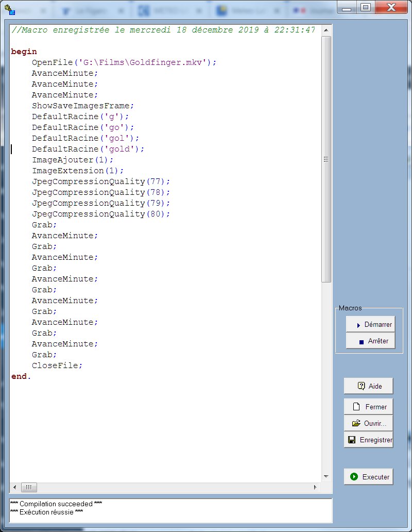Click the vertical scrollbar down arrow
The height and width of the screenshot is (532, 412).
pyautogui.click(x=326, y=477)
